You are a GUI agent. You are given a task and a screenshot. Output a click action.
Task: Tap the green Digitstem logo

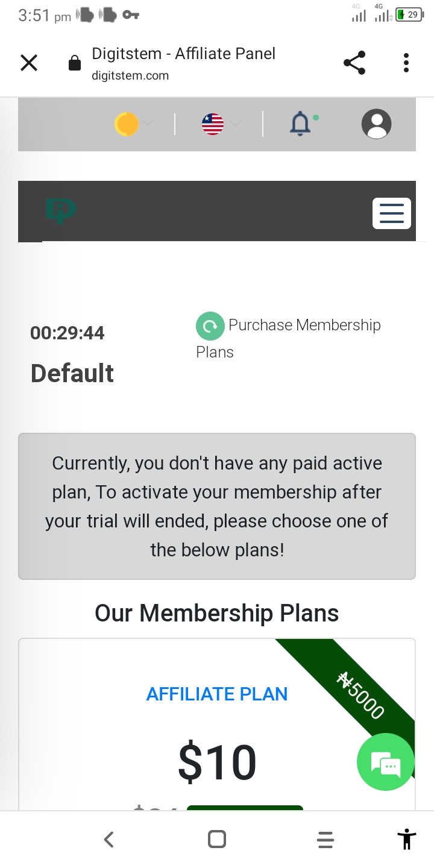pos(61,212)
